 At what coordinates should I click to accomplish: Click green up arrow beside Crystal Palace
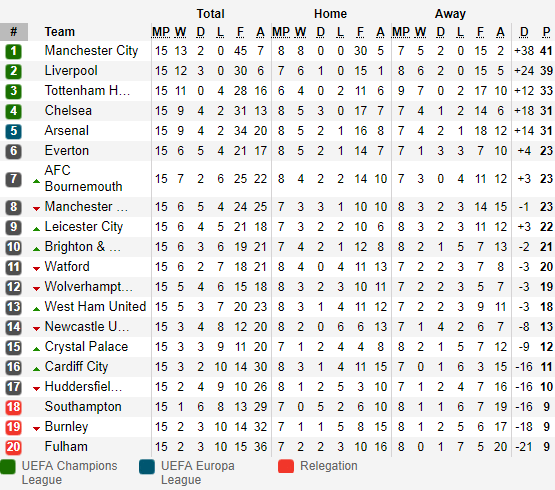(x=36, y=349)
